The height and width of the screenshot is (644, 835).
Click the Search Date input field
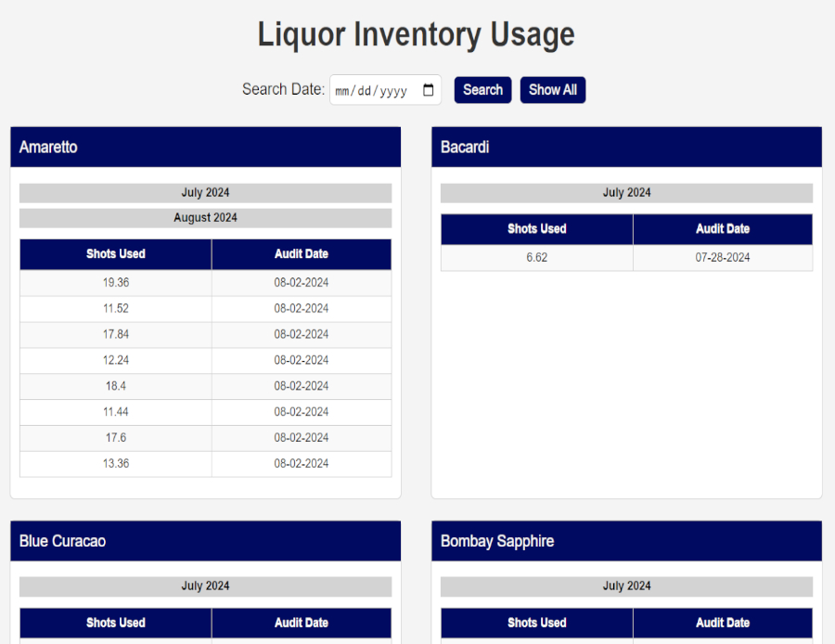pyautogui.click(x=376, y=90)
